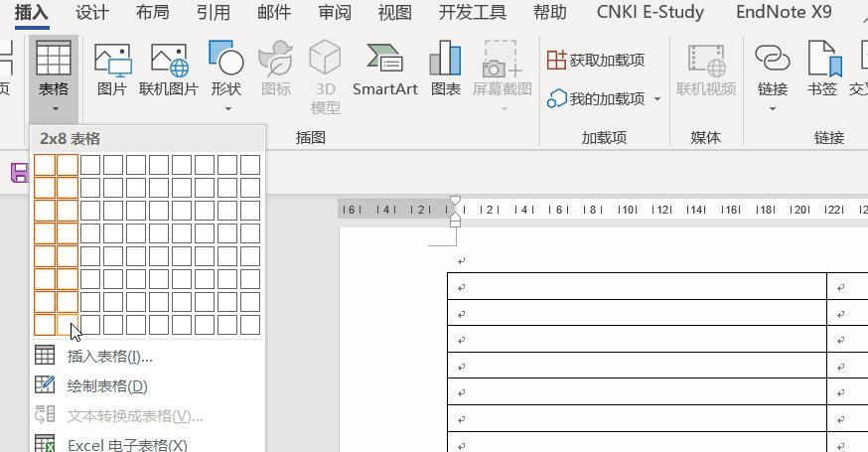
Task: Click the 联机视频 online video button
Action: [x=706, y=70]
